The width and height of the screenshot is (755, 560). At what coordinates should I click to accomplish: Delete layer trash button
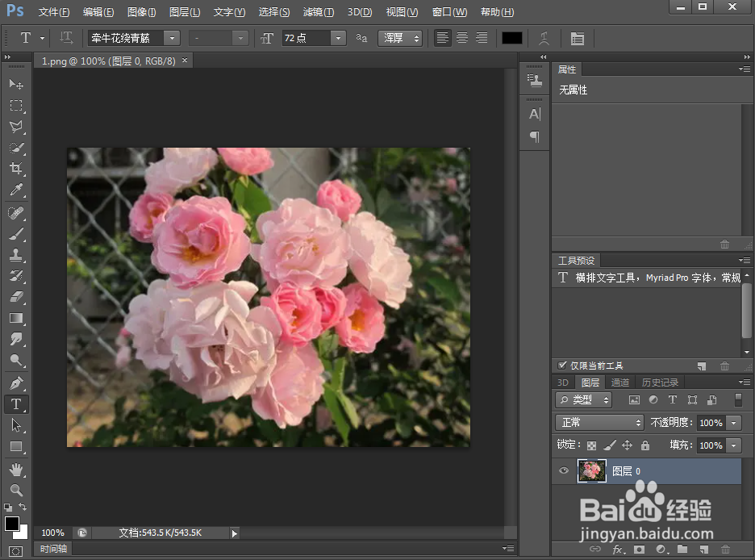[725, 550]
